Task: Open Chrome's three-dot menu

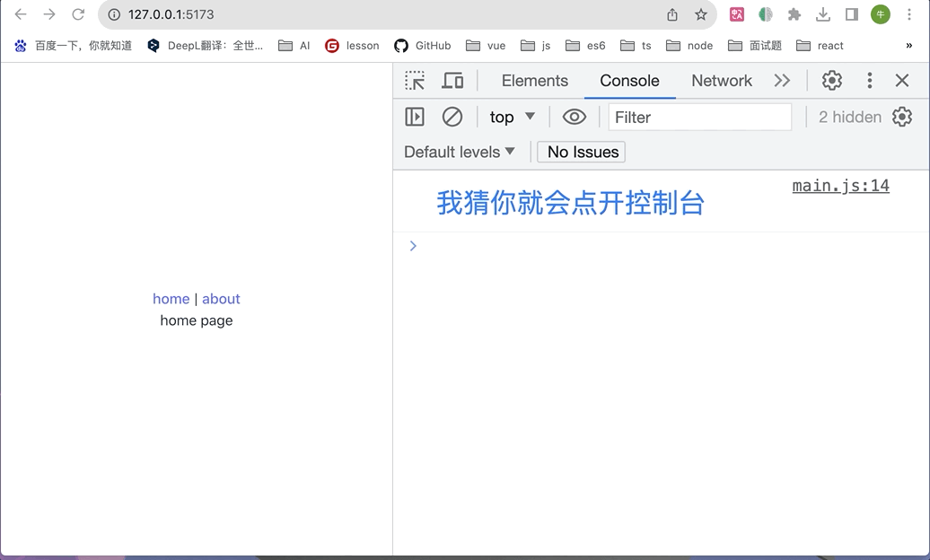Action: coord(908,14)
